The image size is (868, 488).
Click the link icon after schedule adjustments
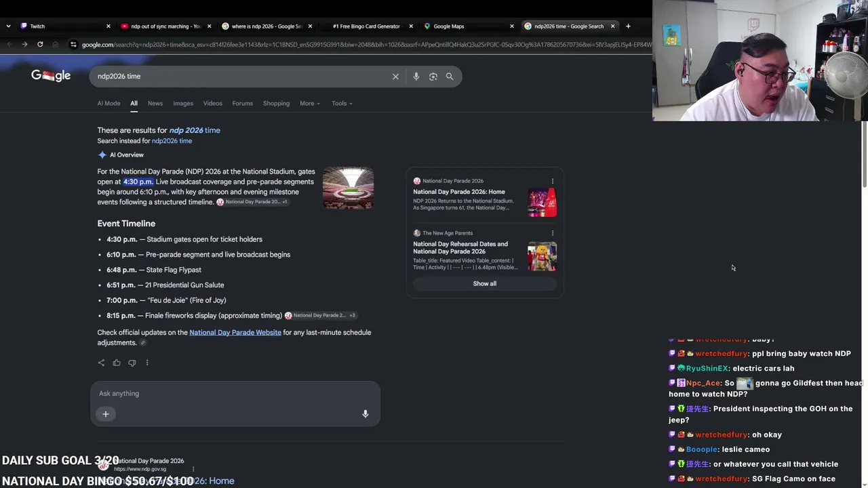coord(142,343)
